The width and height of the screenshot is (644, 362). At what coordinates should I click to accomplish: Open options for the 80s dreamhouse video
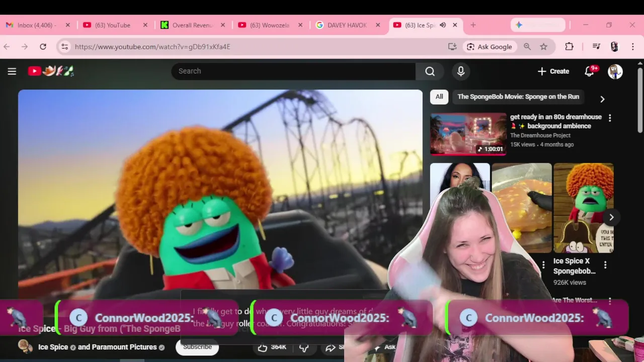tap(610, 118)
